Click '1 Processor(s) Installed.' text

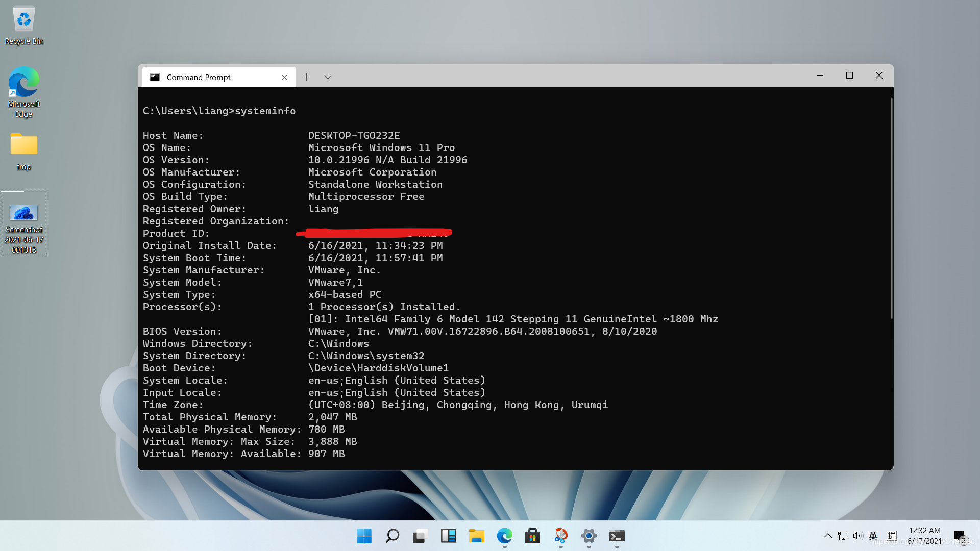click(384, 307)
